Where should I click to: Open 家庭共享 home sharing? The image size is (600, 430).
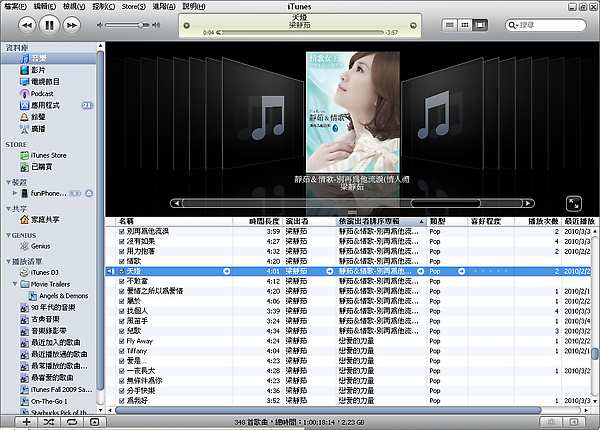[45, 220]
